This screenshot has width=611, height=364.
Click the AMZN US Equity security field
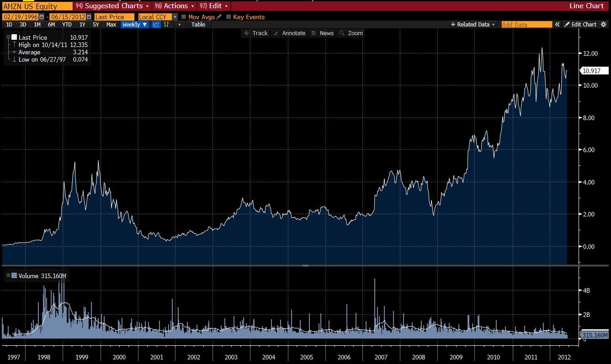coord(37,6)
